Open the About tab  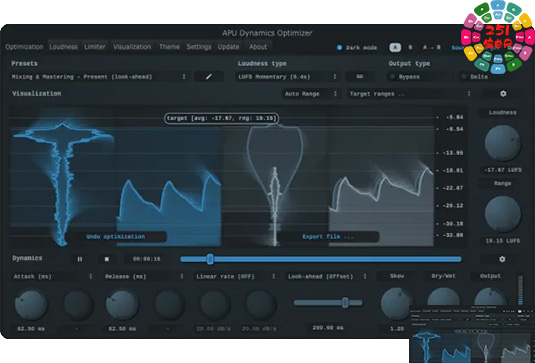258,47
